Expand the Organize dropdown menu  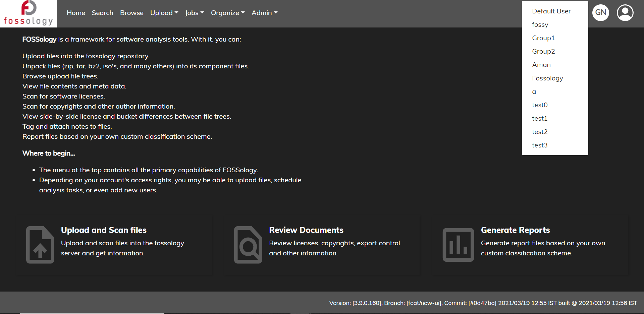(228, 13)
